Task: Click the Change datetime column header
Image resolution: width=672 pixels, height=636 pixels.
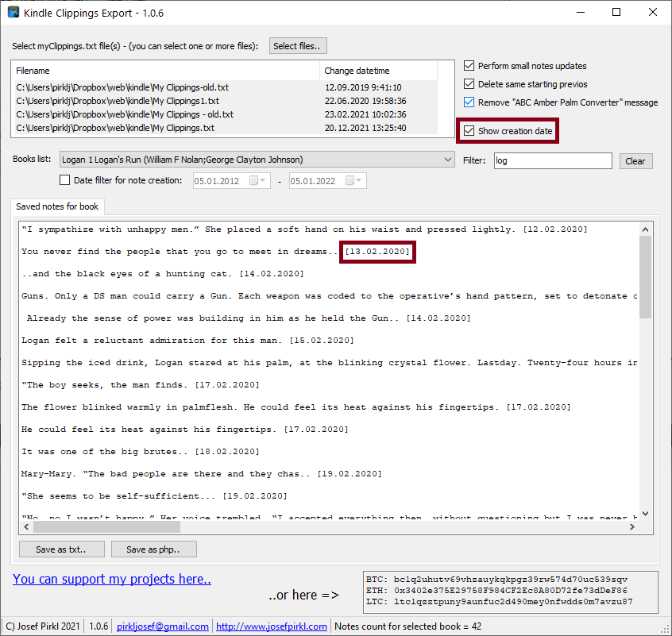Action: pos(378,71)
